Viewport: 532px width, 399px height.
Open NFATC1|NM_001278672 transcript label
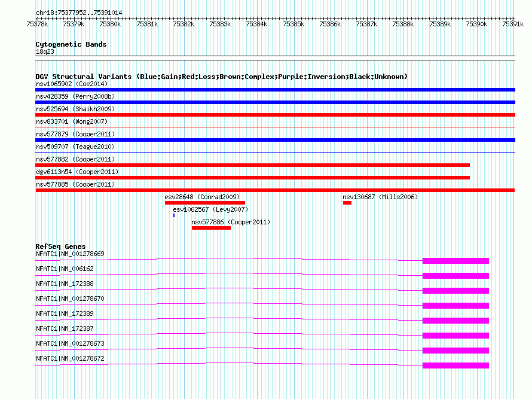tap(70, 358)
